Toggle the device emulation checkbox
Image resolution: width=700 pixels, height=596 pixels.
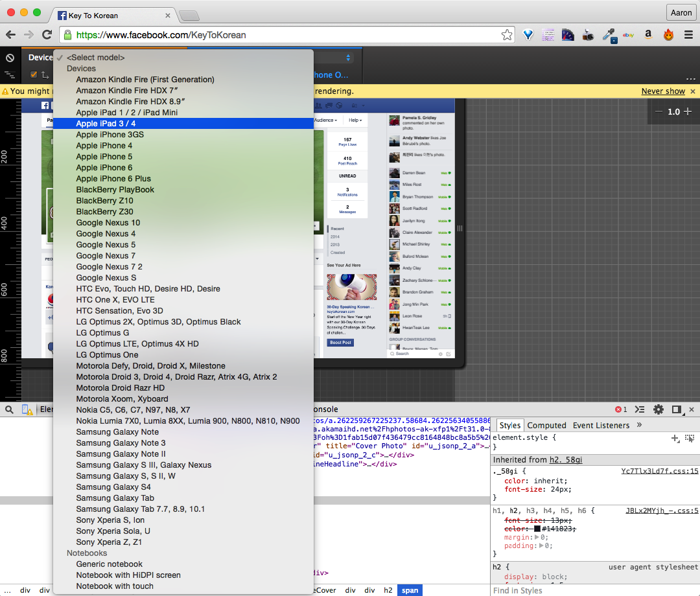point(34,75)
